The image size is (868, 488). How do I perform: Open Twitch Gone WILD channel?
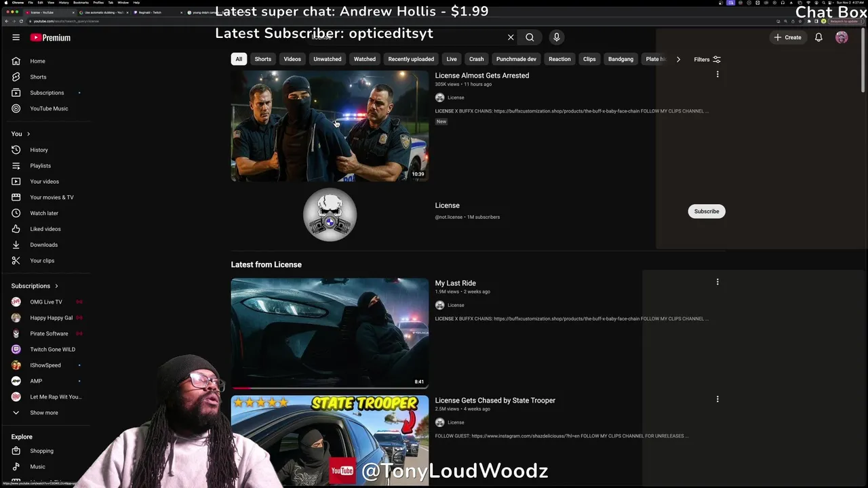[x=45, y=349]
